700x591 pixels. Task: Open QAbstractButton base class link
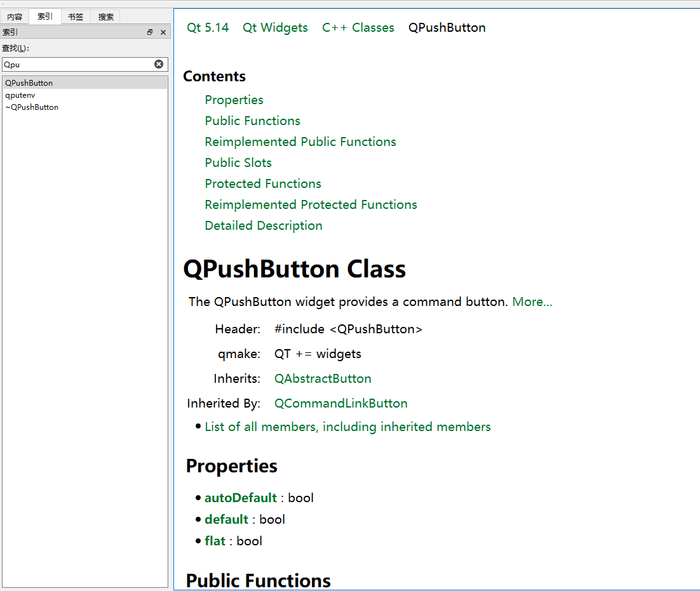323,379
